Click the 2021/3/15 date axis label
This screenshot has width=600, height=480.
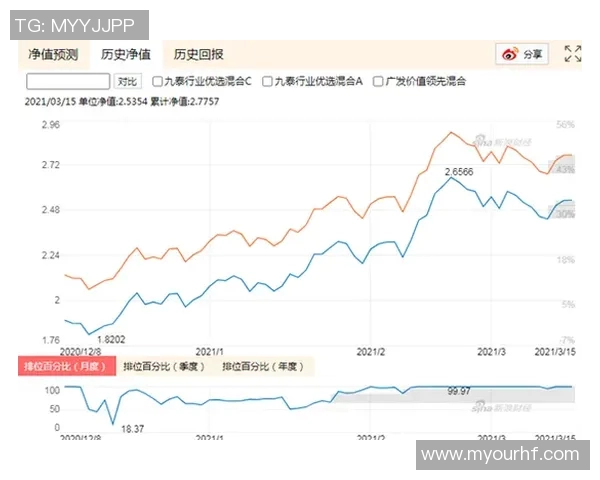pyautogui.click(x=555, y=352)
